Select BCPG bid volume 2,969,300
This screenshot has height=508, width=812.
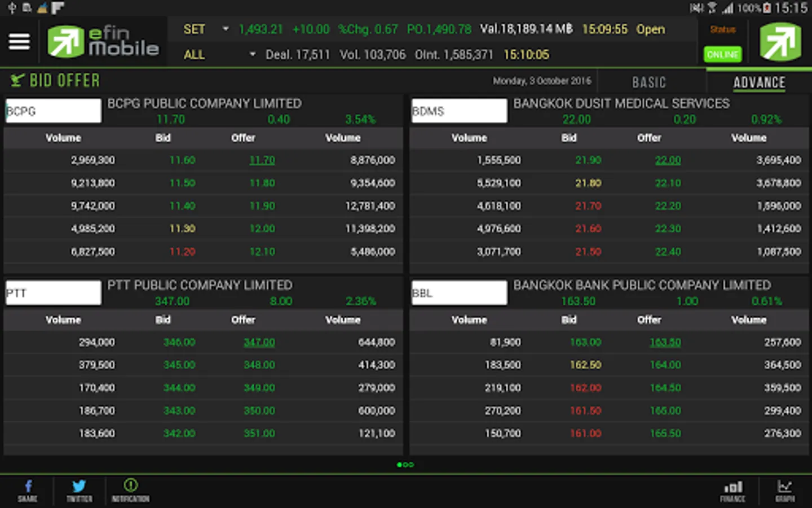pos(92,160)
